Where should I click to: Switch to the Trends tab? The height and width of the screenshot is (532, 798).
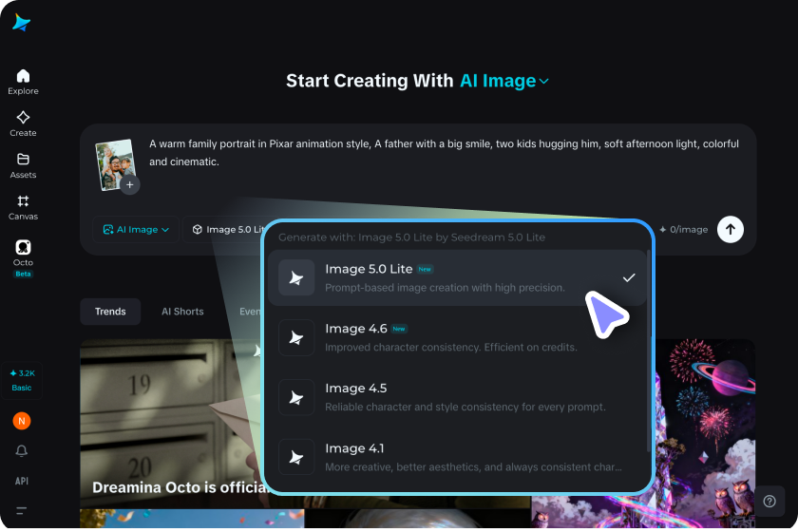pos(110,312)
